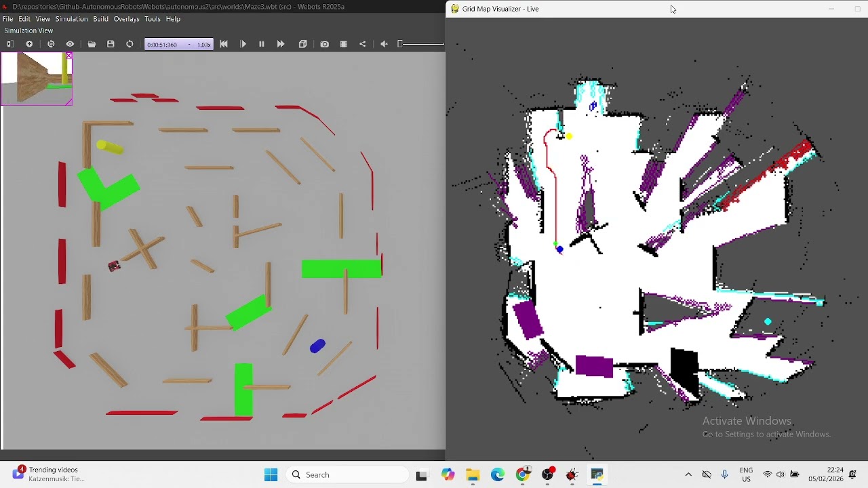Switch to Webots ladybug taskbar icon
The image size is (868, 488).
(572, 475)
